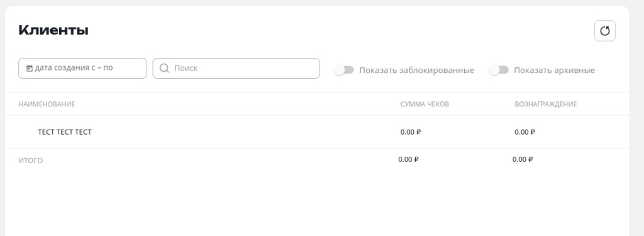Enable the Показать архивные switch
Image resolution: width=644 pixels, height=236 pixels.
(499, 70)
